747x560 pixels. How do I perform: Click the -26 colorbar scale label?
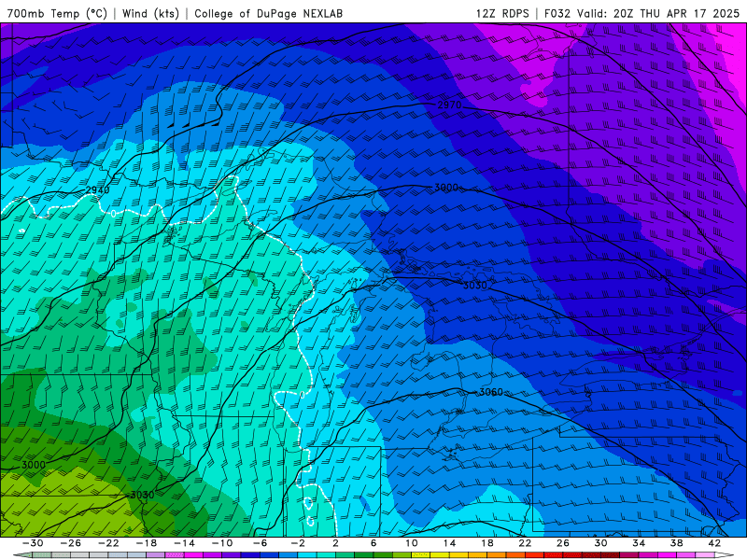tap(71, 543)
